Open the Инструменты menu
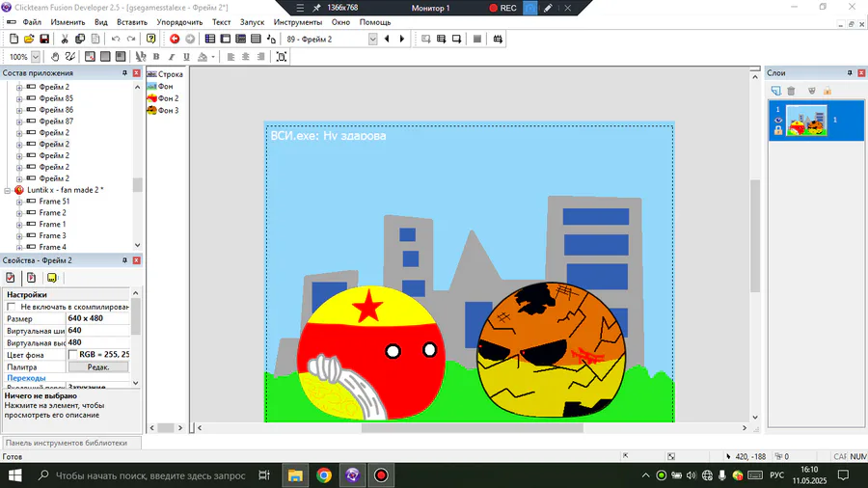Screen dimensions: 868x488 click(297, 22)
